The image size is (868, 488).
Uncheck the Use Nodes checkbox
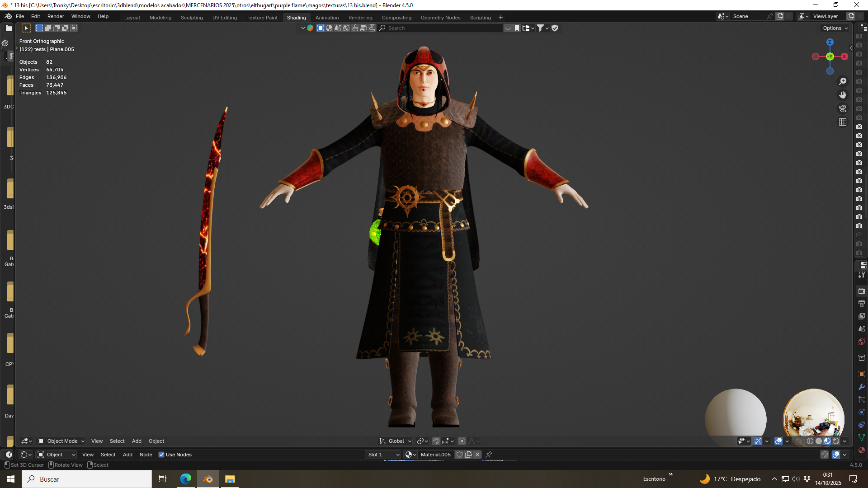pos(161,455)
